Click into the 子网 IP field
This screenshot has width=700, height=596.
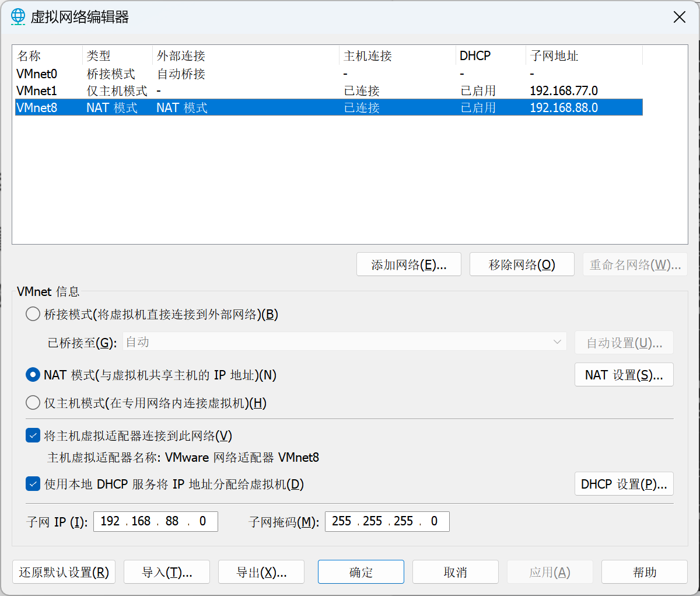click(x=155, y=521)
